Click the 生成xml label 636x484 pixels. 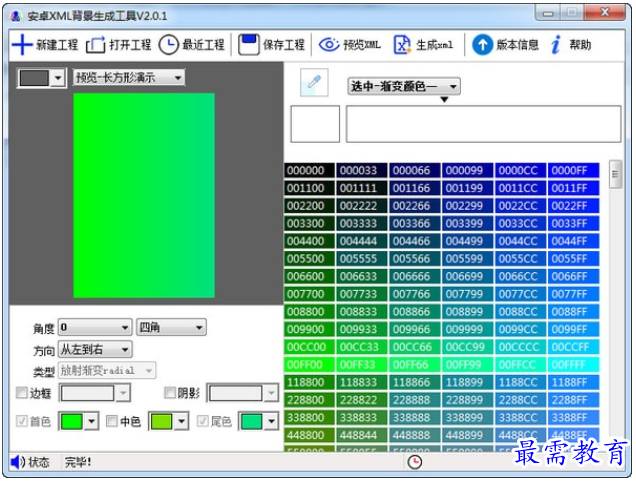click(x=434, y=45)
